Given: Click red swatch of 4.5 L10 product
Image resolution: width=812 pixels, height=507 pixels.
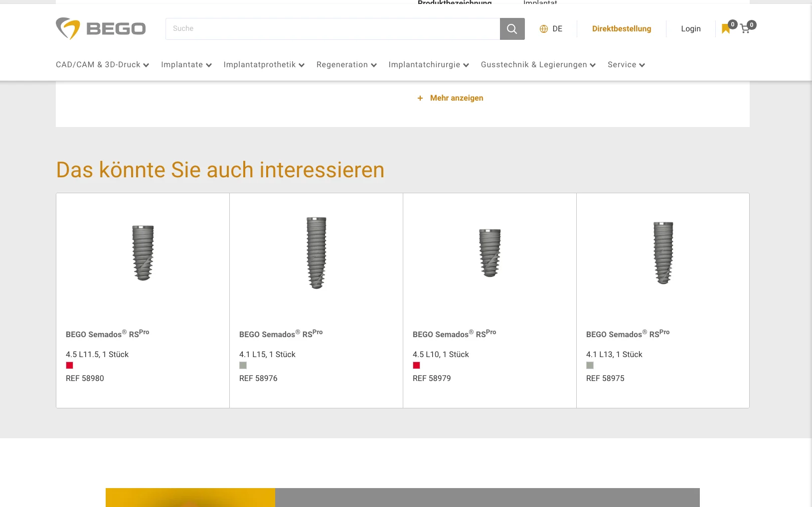Looking at the screenshot, I should (x=416, y=366).
